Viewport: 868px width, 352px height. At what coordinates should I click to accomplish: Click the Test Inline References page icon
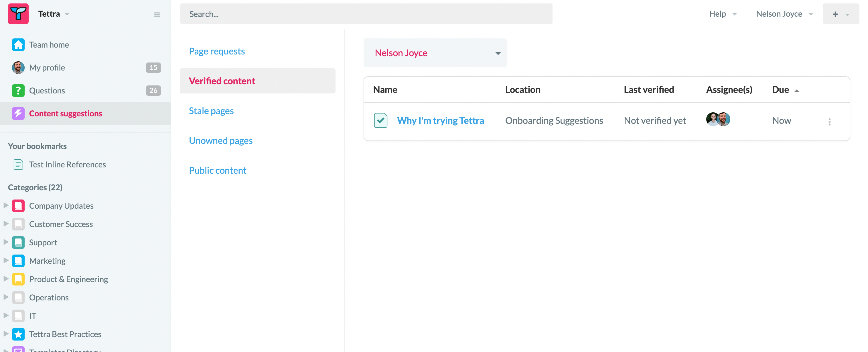click(x=18, y=164)
